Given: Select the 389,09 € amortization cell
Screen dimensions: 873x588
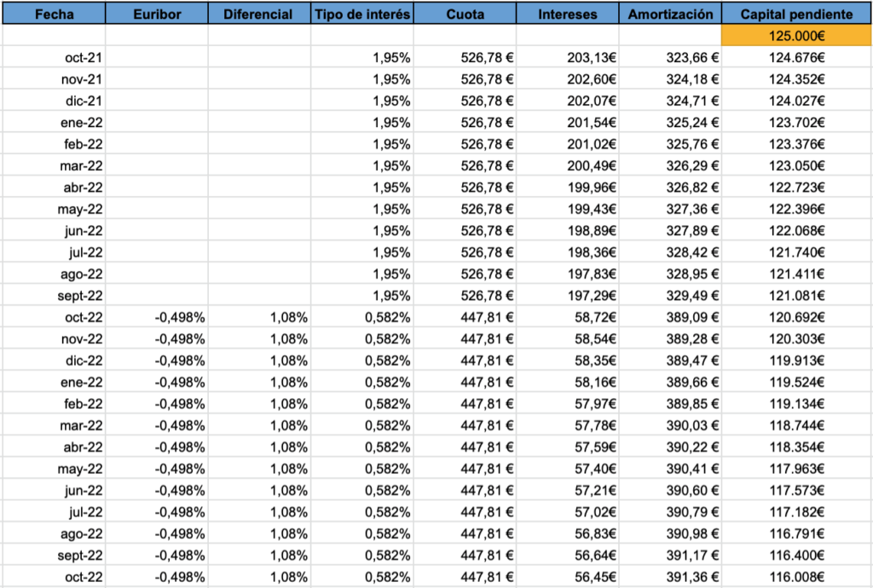Looking at the screenshot, I should coord(691,317).
